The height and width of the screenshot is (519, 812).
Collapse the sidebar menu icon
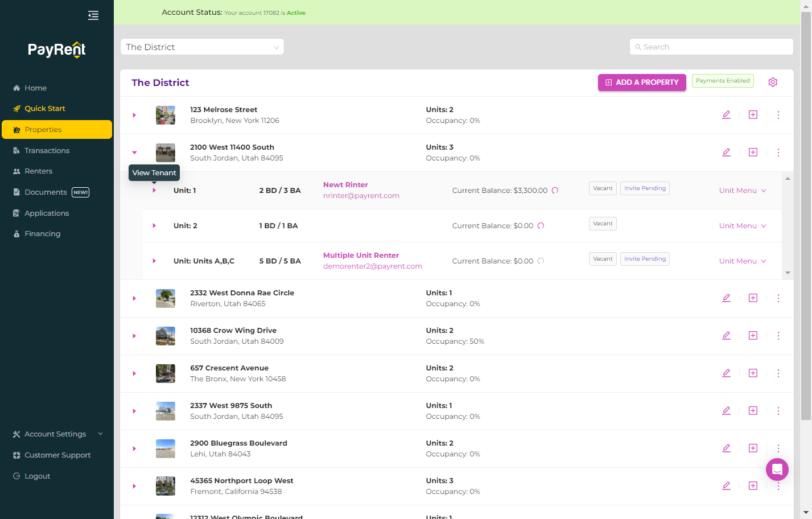click(x=93, y=15)
